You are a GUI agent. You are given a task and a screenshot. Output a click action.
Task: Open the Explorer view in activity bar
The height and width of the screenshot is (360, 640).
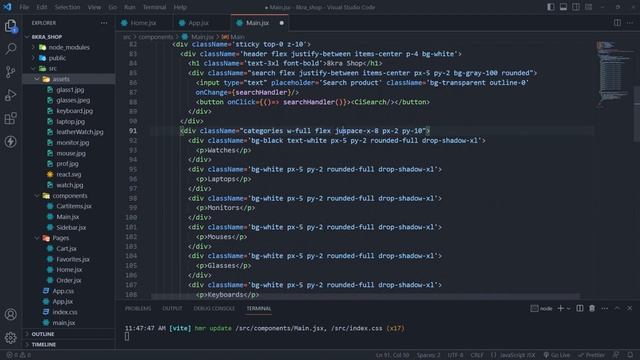tap(11, 26)
